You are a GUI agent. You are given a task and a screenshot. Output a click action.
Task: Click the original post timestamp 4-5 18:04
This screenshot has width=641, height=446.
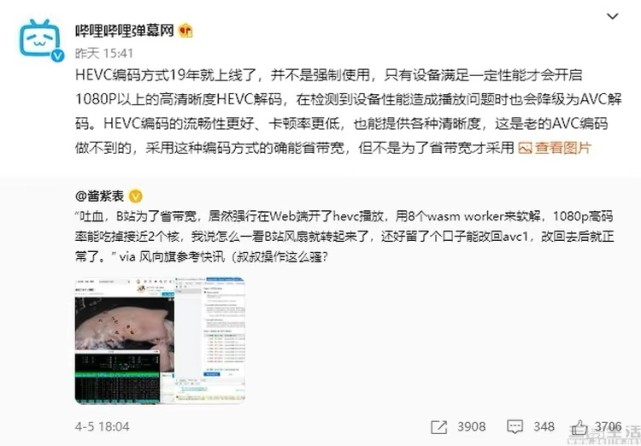point(102,427)
